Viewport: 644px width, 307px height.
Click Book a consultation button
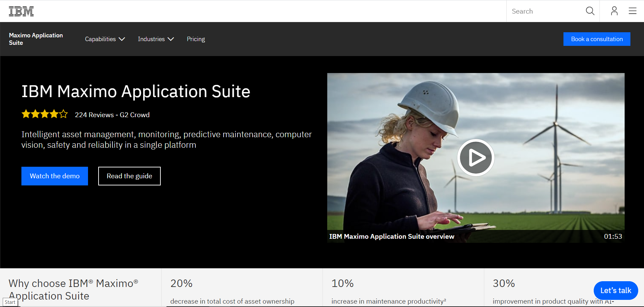tap(597, 39)
